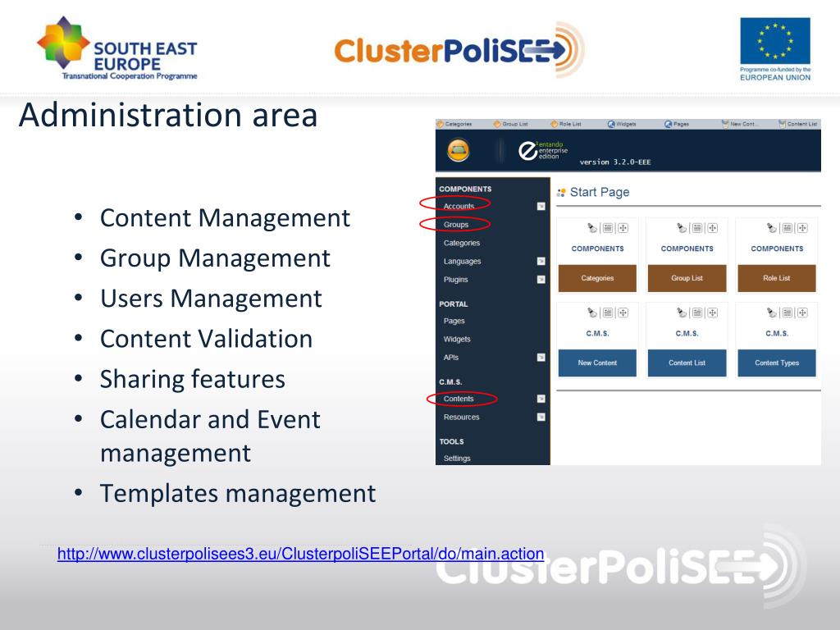Open Accounts in the sidebar menu

459,206
